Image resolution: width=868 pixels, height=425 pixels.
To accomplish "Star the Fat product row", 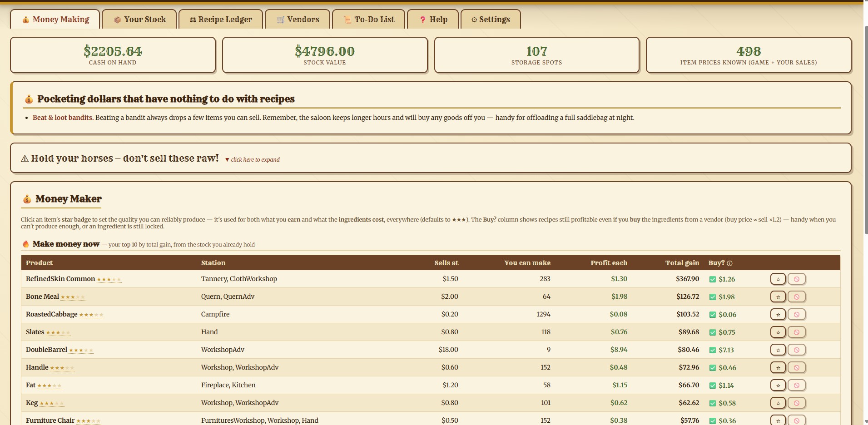I will (778, 385).
